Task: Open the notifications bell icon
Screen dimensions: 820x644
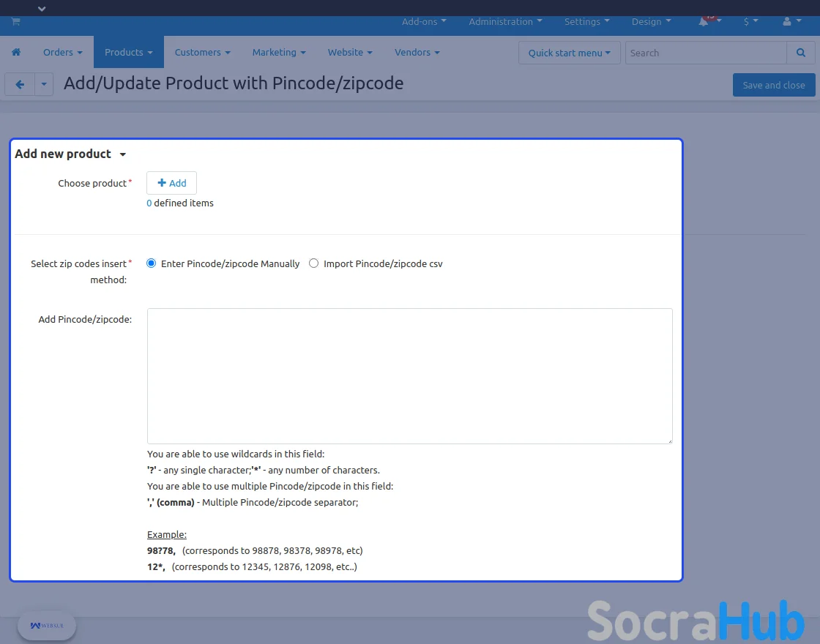Action: pyautogui.click(x=704, y=22)
